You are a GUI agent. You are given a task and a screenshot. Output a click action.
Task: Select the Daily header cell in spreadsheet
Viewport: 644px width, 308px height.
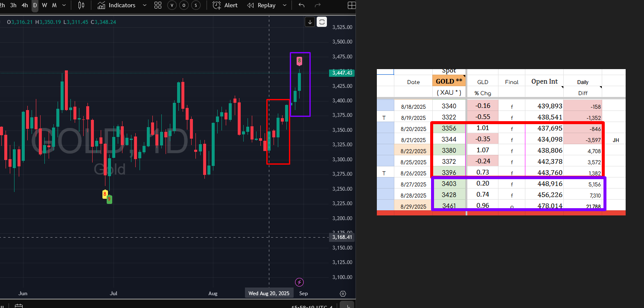[583, 82]
